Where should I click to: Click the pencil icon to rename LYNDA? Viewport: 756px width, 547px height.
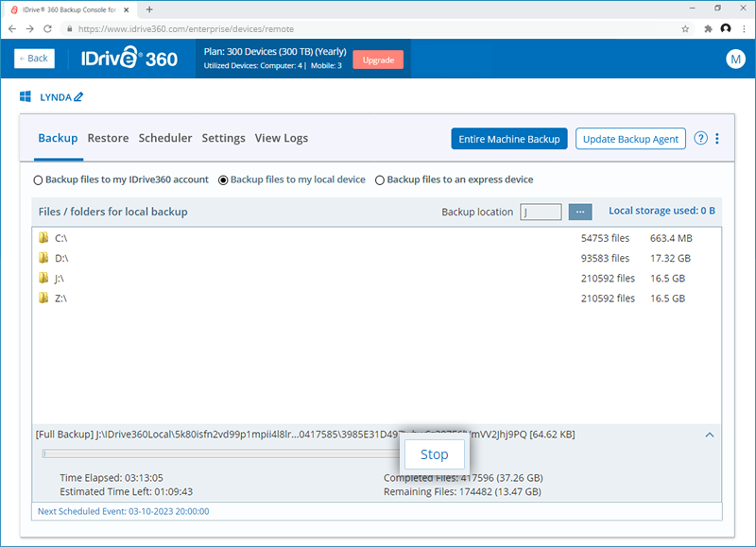tap(78, 97)
